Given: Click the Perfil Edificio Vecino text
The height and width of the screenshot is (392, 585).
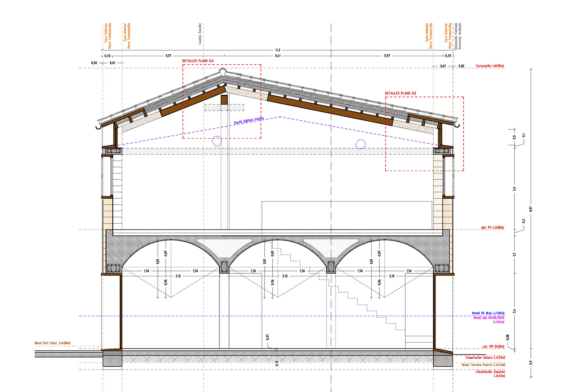Looking at the screenshot, I should pos(249,121).
